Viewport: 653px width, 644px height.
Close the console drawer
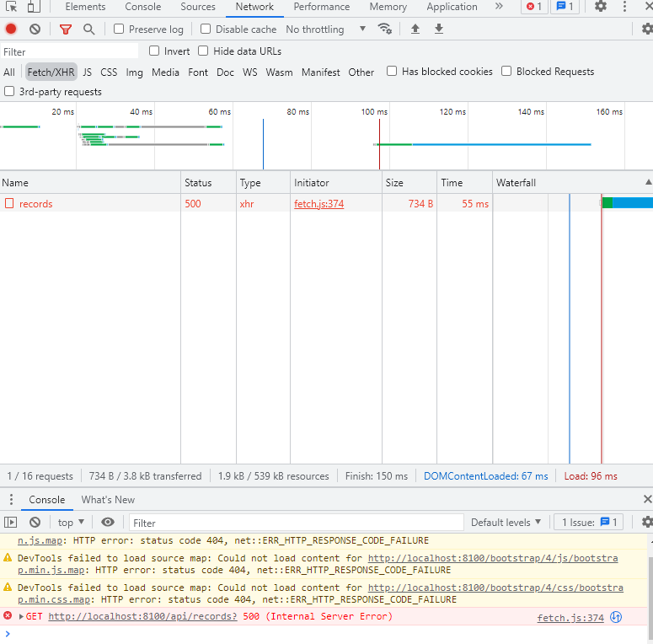click(x=647, y=499)
